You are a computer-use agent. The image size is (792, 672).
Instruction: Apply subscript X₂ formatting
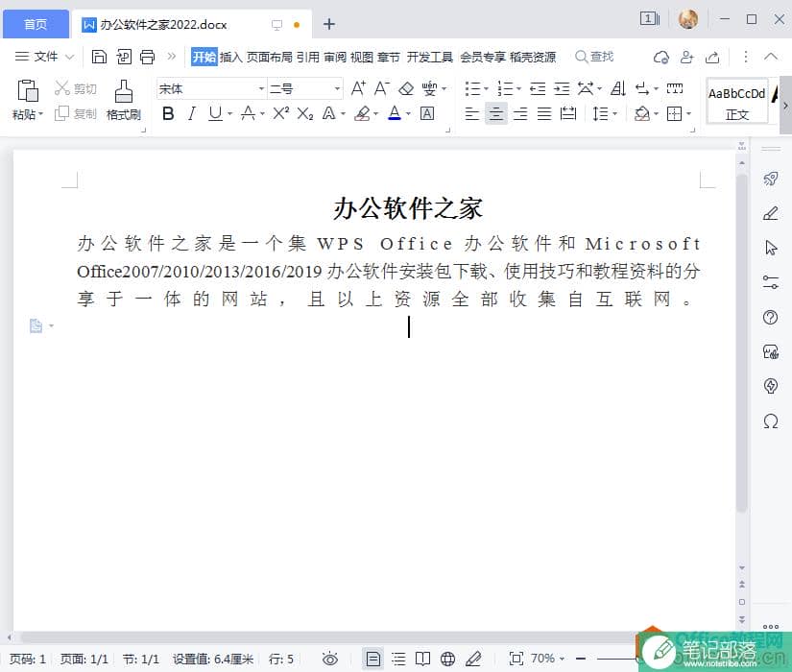[305, 113]
